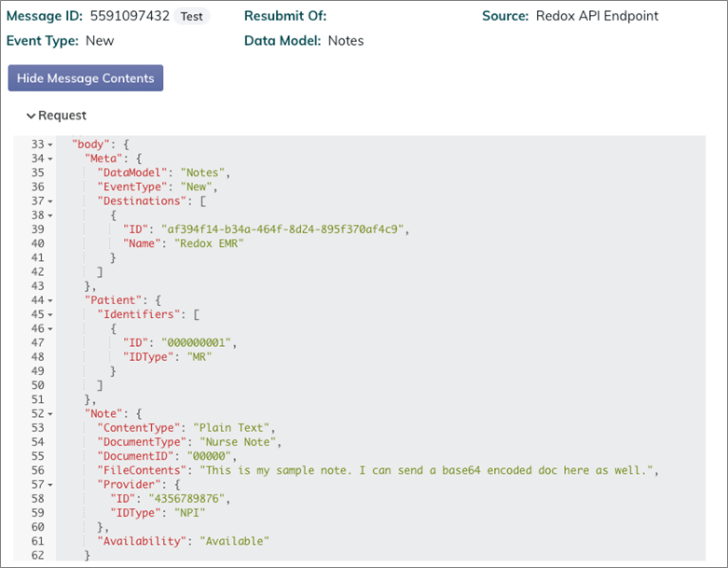Fold the "Identifiers" array at line 45

pos(50,315)
